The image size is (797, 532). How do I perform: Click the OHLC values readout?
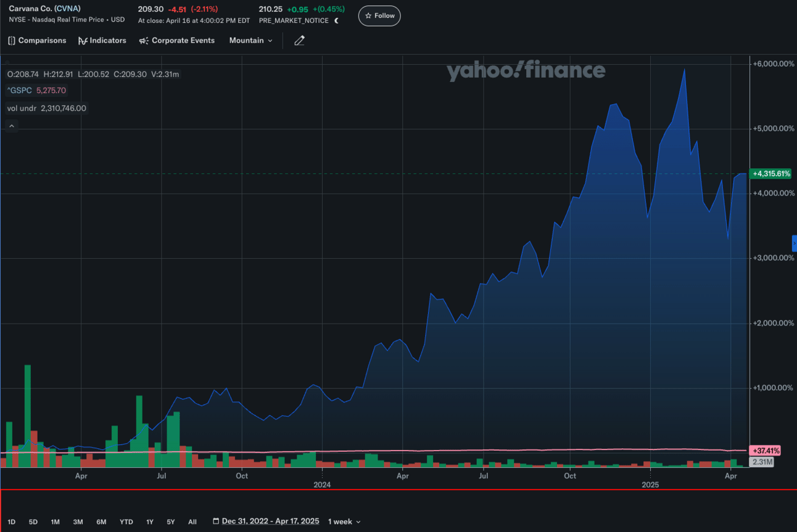click(93, 74)
